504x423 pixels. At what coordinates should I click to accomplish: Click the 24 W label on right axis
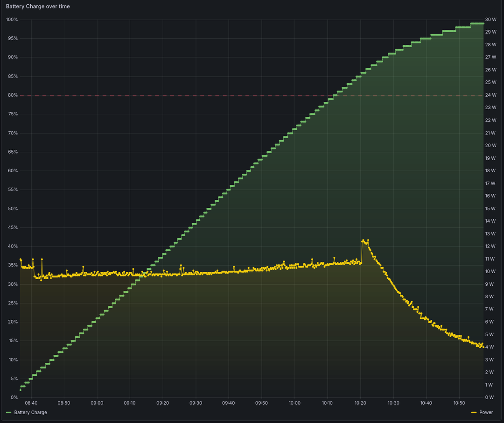coord(490,95)
